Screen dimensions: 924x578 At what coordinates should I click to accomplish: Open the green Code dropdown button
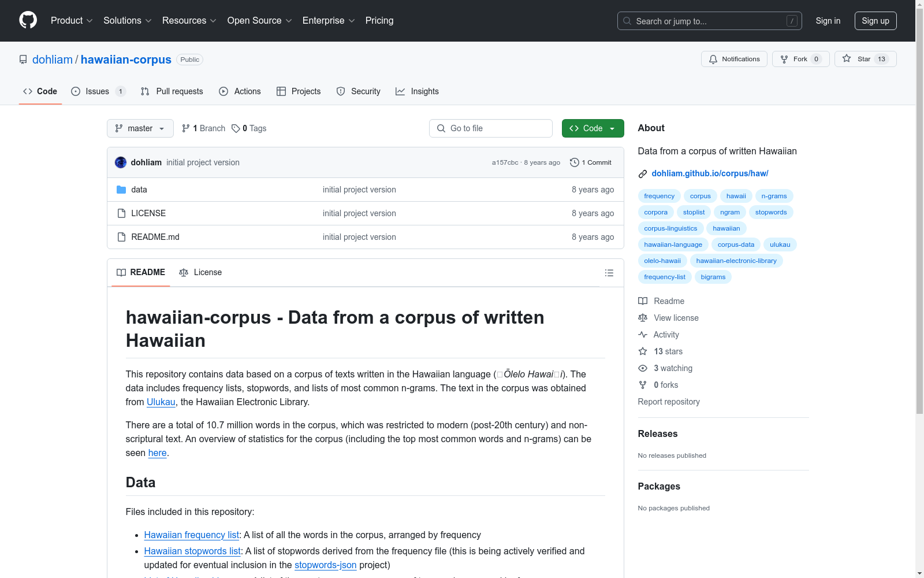593,128
